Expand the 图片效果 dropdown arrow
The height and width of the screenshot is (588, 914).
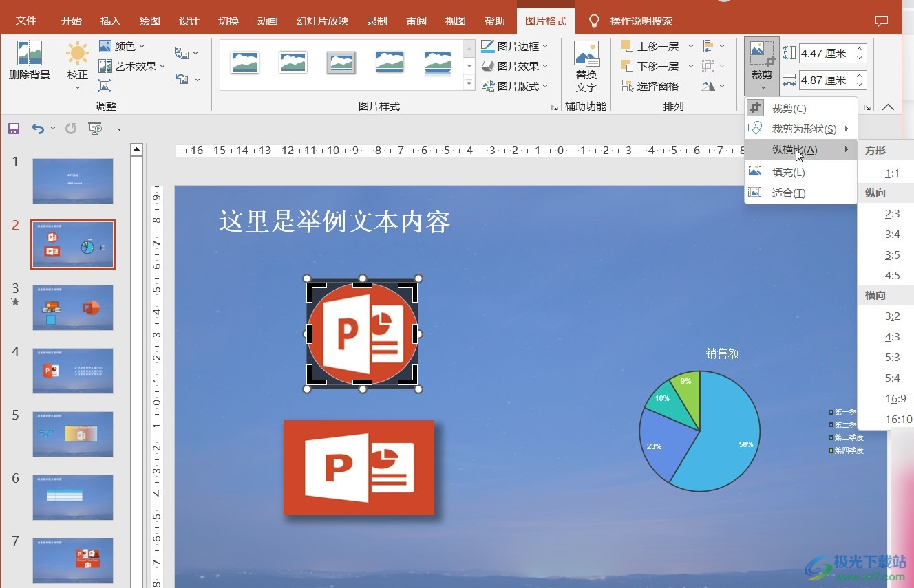[x=545, y=67]
